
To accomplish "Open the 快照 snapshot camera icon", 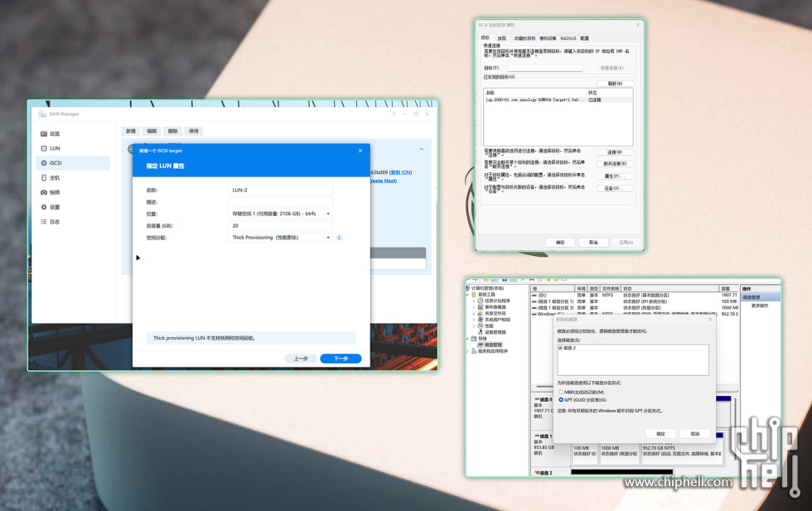I will (43, 192).
